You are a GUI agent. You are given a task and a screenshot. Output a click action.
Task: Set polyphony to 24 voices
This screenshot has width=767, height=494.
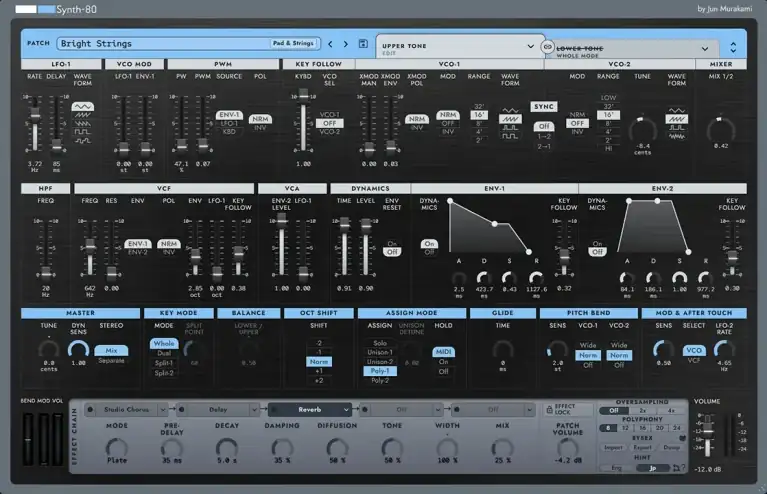point(677,428)
